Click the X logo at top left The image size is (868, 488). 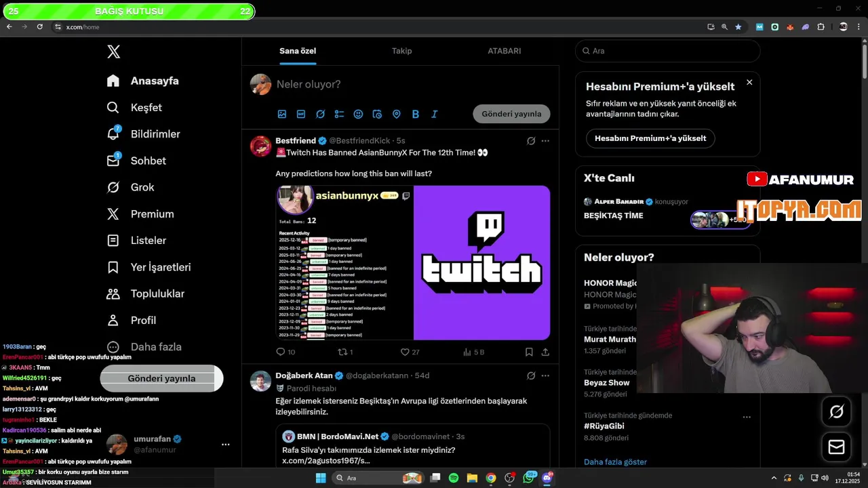pyautogui.click(x=113, y=52)
